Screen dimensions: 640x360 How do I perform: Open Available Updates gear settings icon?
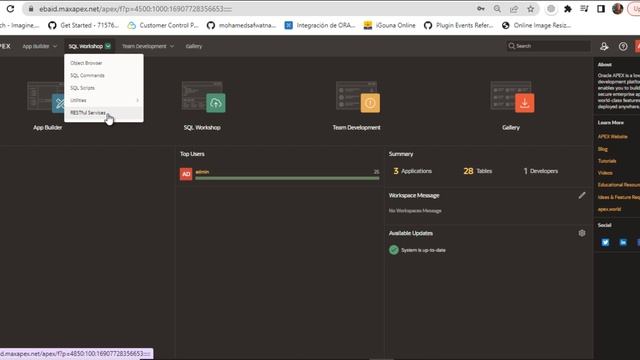point(582,233)
